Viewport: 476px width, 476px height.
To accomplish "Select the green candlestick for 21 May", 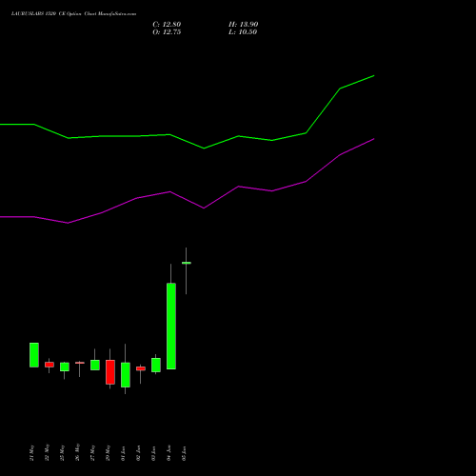I will [x=34, y=355].
